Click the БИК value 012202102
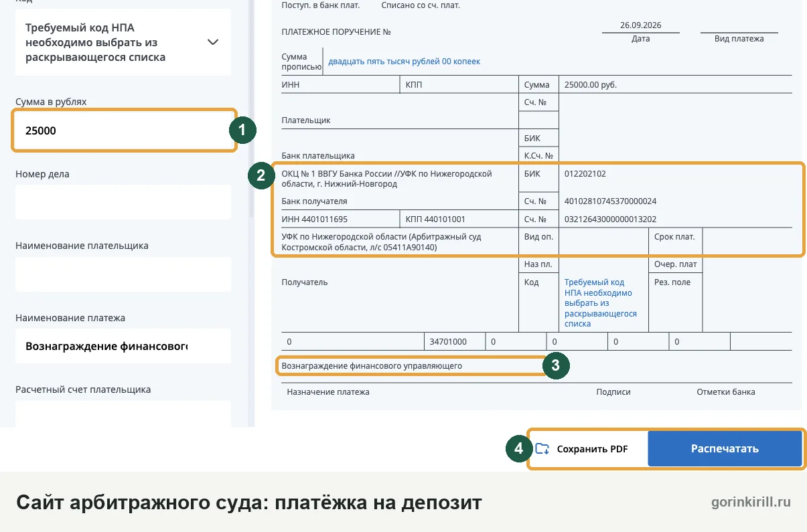The width and height of the screenshot is (807, 532). (x=585, y=173)
